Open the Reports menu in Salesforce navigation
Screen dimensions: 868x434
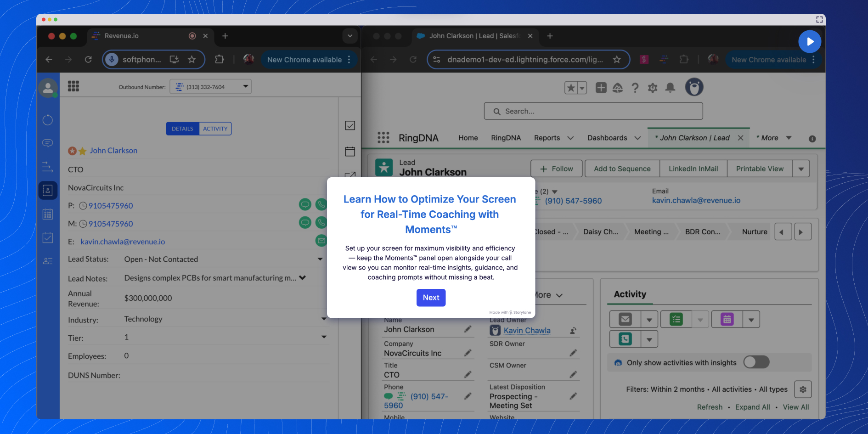[547, 138]
